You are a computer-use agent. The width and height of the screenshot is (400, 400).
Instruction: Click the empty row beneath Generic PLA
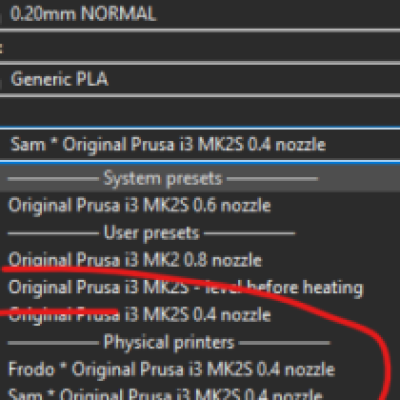(x=200, y=112)
